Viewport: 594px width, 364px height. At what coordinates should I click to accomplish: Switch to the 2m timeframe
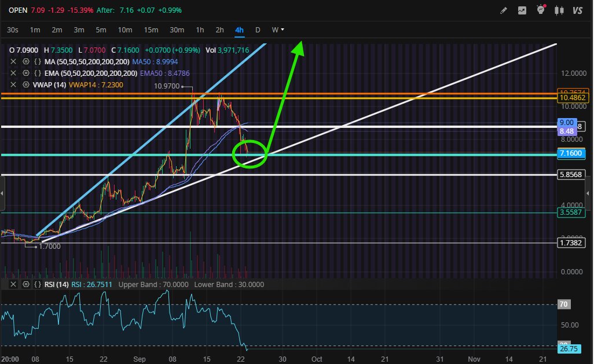pyautogui.click(x=57, y=30)
